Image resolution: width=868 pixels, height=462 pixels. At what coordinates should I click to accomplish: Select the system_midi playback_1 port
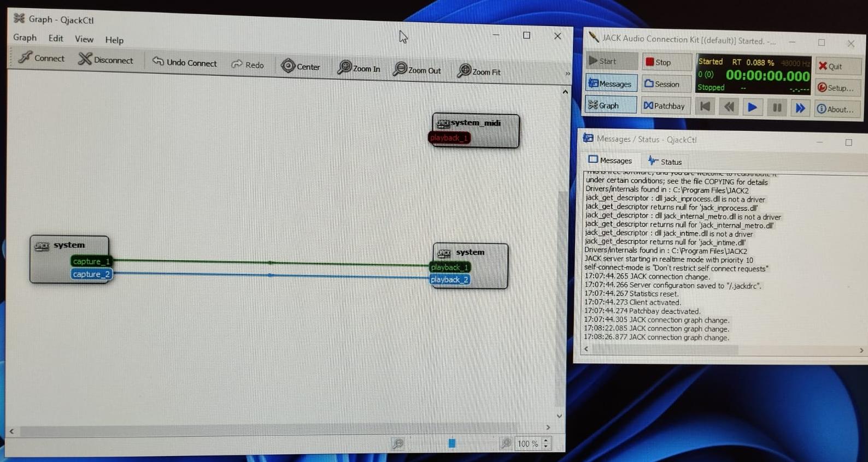point(449,138)
